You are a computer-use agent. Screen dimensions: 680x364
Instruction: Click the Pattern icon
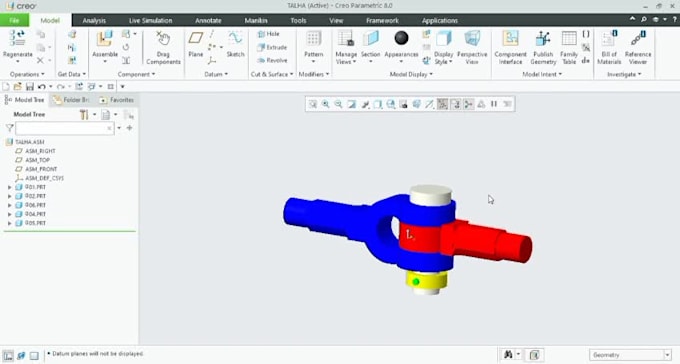[313, 39]
